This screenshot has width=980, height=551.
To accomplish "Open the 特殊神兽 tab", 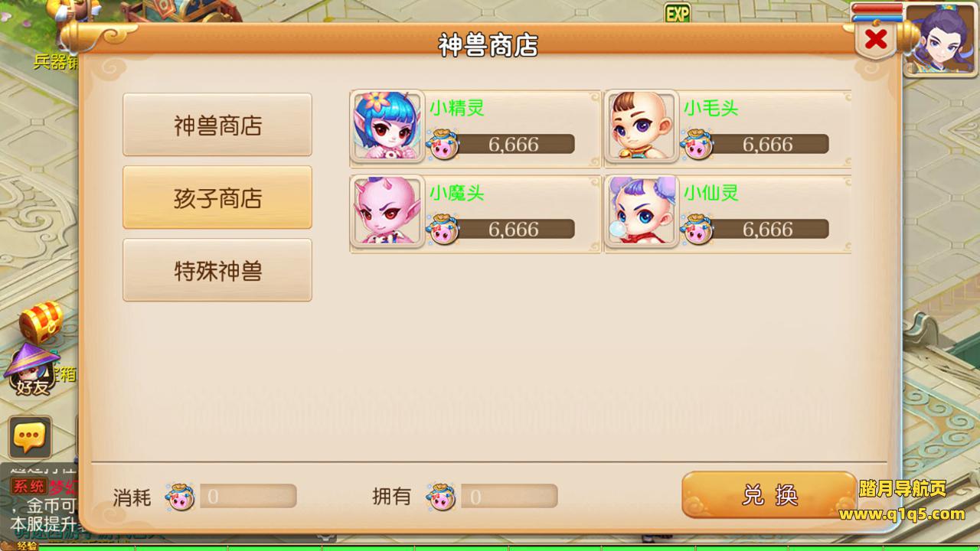I will (x=217, y=270).
